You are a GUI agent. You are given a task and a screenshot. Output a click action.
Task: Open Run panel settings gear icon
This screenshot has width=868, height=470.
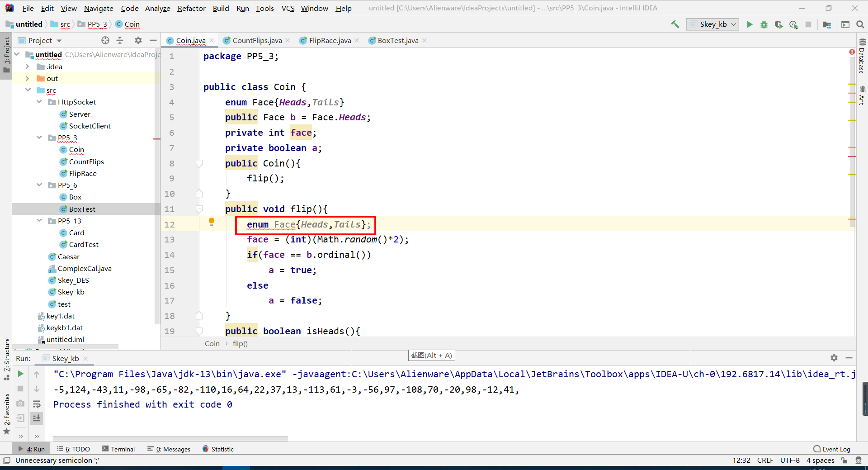coord(834,358)
